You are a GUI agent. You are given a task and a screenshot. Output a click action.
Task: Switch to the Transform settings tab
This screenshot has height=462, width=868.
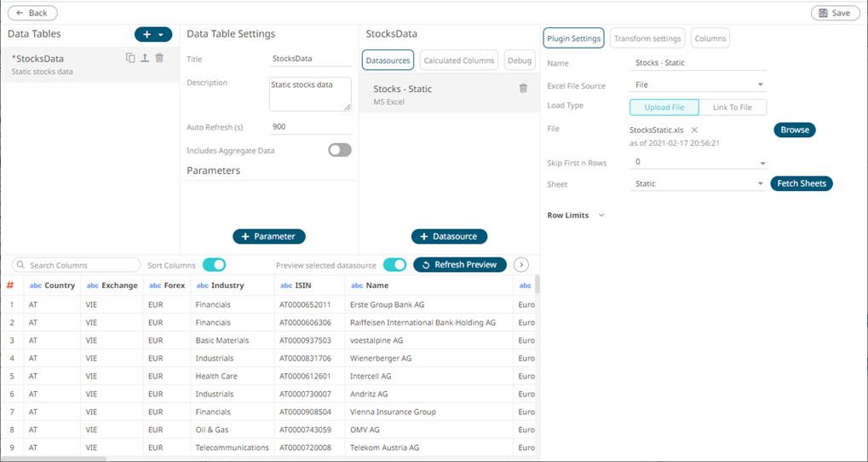[x=647, y=38]
